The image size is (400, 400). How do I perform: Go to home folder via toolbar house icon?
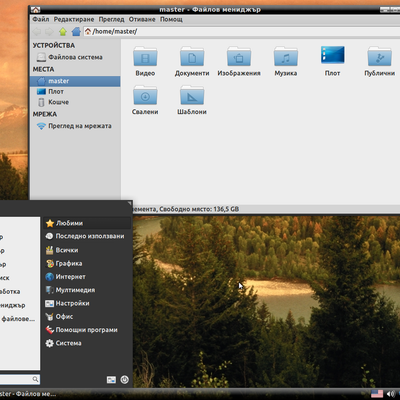tap(76, 32)
